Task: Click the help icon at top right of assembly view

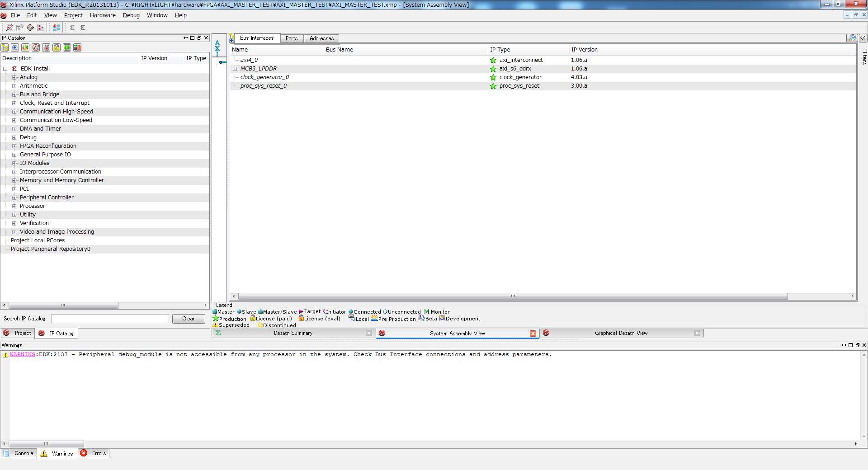Action: click(852, 38)
